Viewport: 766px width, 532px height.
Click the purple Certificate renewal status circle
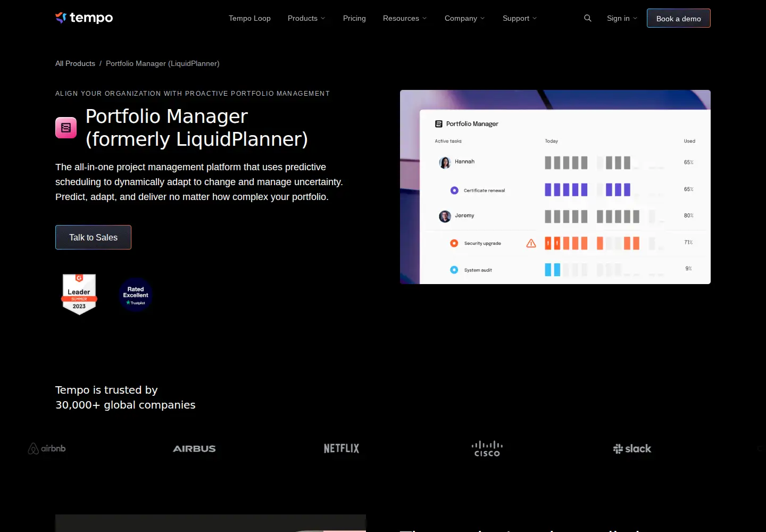454,190
